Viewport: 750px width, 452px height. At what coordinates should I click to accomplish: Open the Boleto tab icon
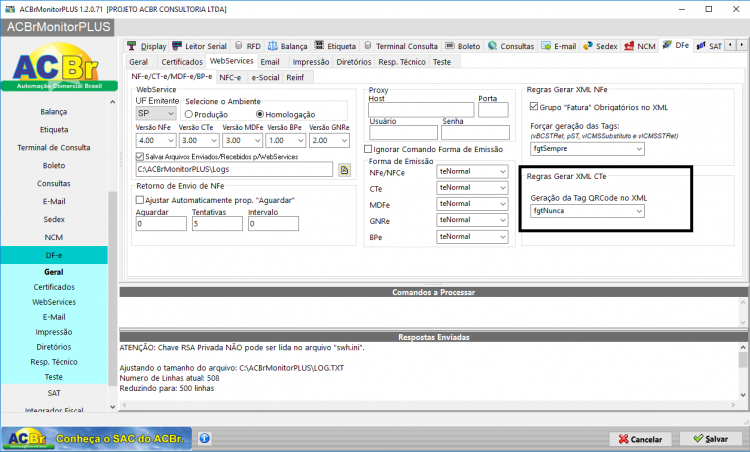[450, 46]
